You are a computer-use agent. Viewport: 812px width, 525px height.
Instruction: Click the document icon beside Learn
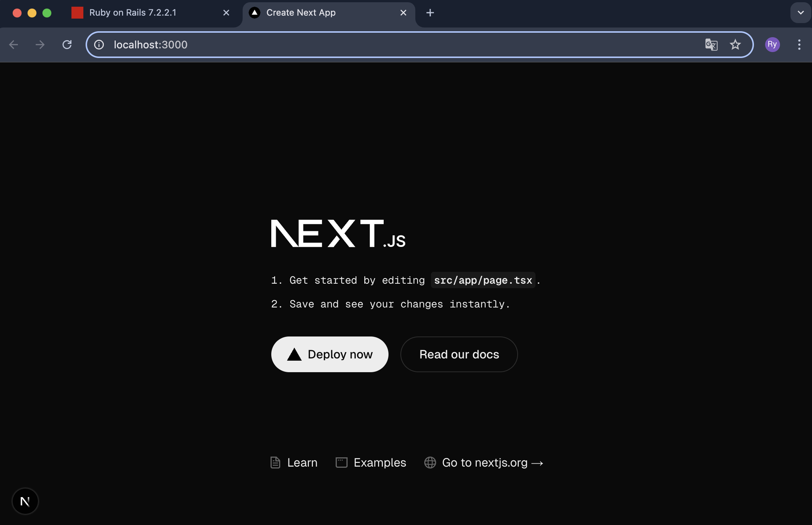275,463
